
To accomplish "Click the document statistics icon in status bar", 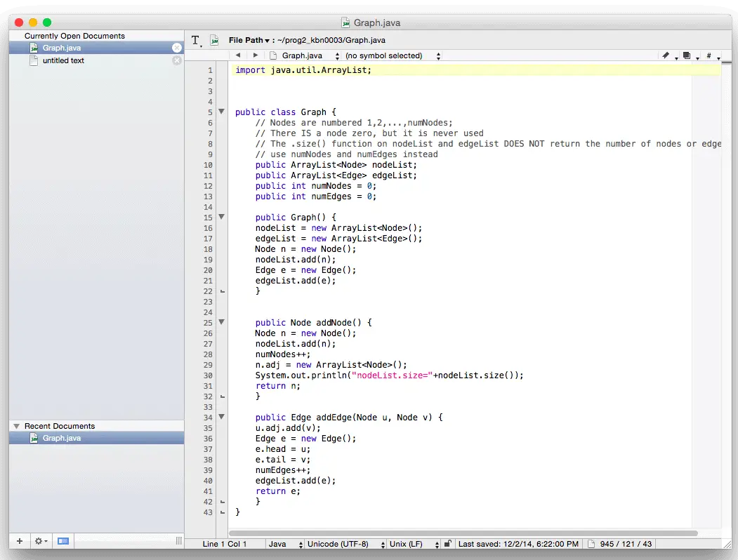I will 591,544.
